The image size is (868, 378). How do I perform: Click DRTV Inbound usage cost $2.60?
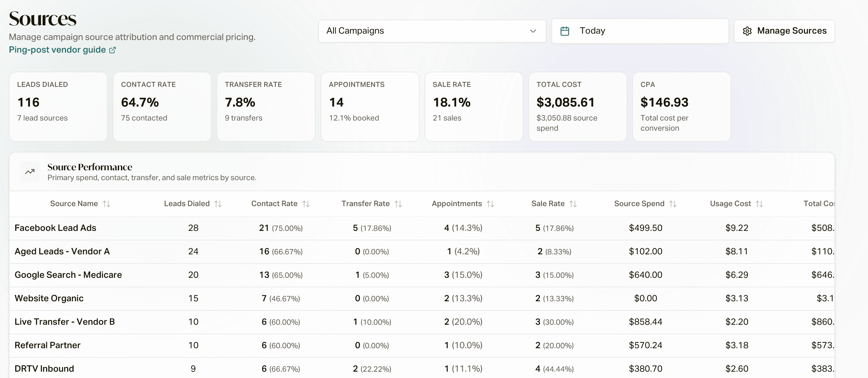[x=737, y=368]
